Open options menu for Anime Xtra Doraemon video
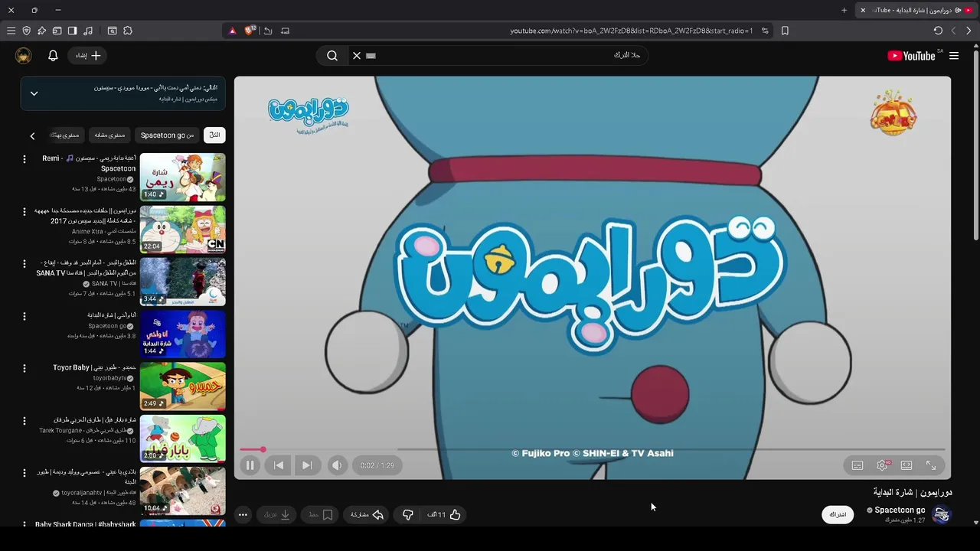 24,211
